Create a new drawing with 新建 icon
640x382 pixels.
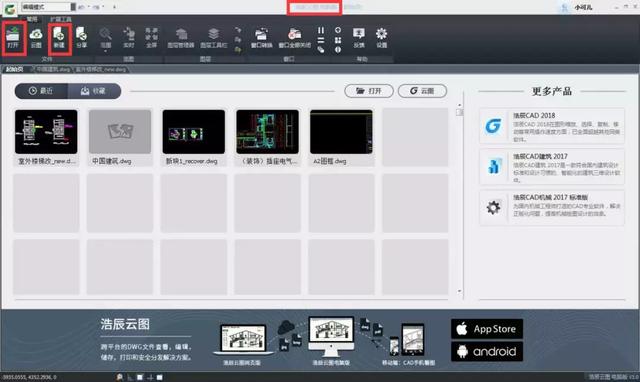tap(59, 38)
